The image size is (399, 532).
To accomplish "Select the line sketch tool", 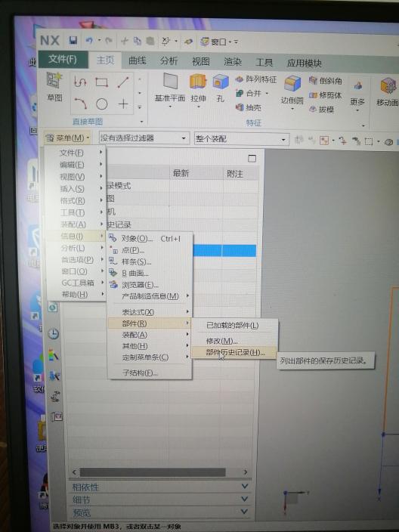I will point(123,82).
